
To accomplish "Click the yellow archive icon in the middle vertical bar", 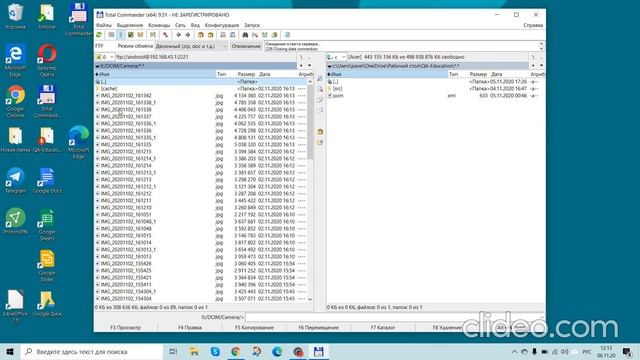I will pos(320,132).
